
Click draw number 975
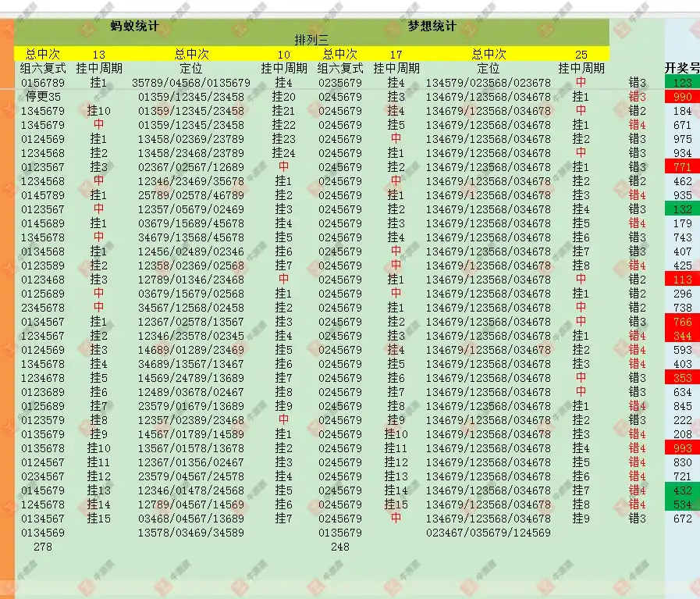pyautogui.click(x=683, y=139)
